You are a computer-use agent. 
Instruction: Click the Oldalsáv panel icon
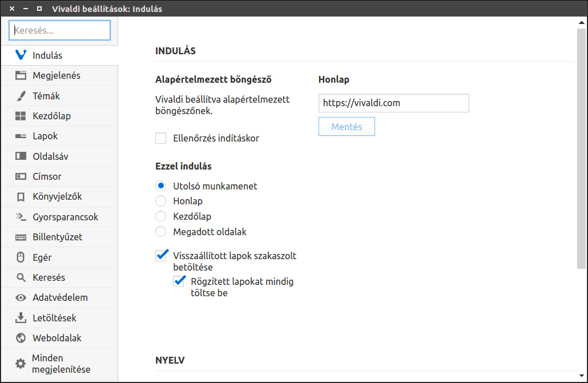21,156
